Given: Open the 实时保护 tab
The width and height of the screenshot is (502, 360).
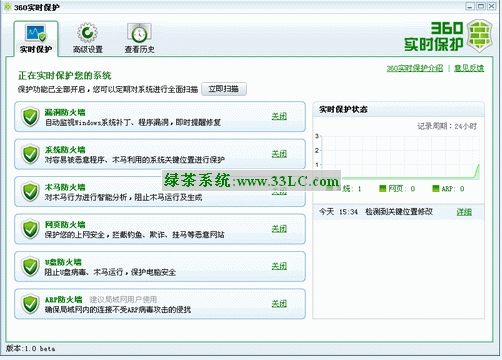Looking at the screenshot, I should (x=36, y=39).
